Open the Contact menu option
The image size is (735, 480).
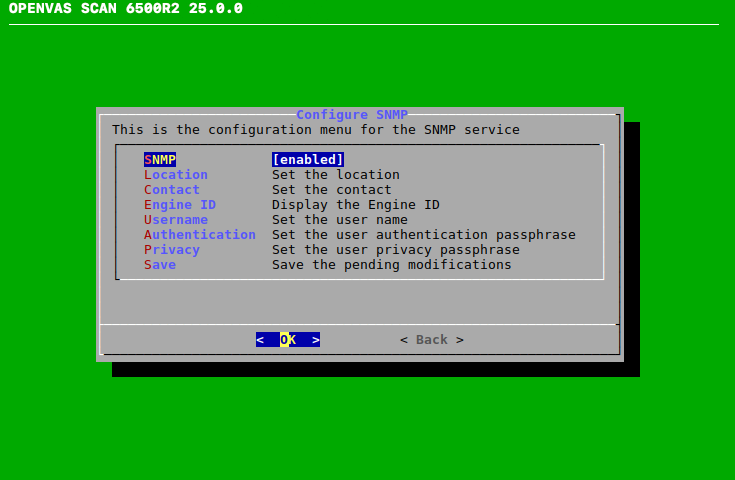click(172, 190)
